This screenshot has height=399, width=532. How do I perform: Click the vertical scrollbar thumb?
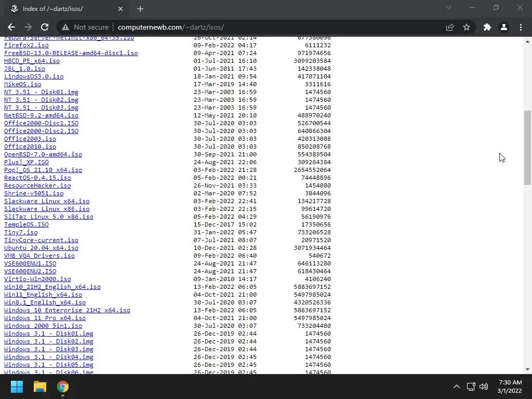tap(527, 148)
